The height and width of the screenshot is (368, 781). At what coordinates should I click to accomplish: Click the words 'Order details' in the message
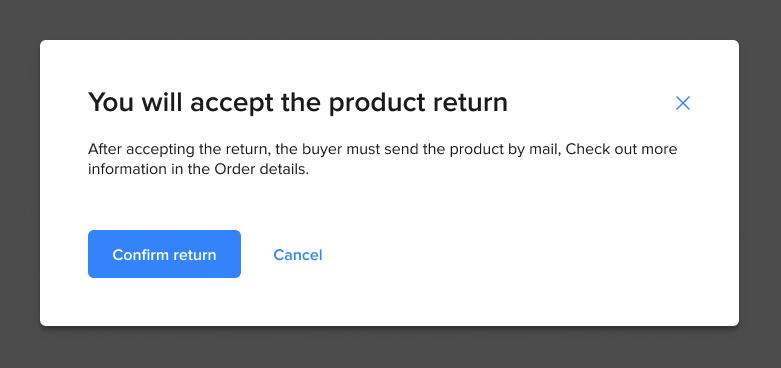(x=261, y=169)
